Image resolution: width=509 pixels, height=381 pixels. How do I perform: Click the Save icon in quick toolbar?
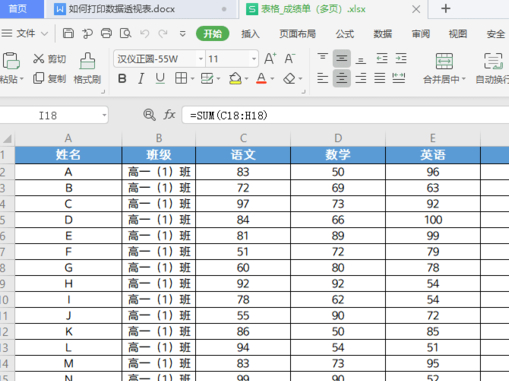68,33
